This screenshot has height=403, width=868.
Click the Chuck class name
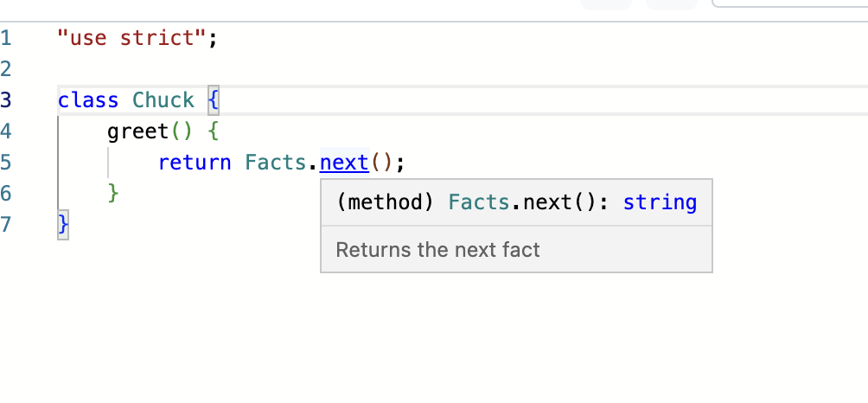pos(163,100)
